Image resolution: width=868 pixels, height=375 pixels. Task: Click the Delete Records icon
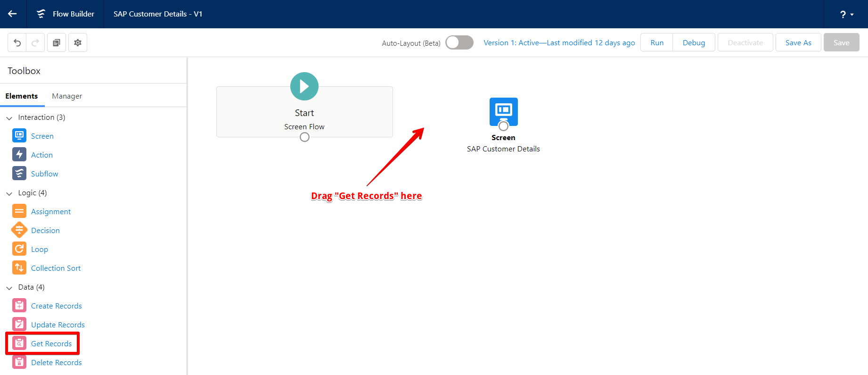point(19,362)
